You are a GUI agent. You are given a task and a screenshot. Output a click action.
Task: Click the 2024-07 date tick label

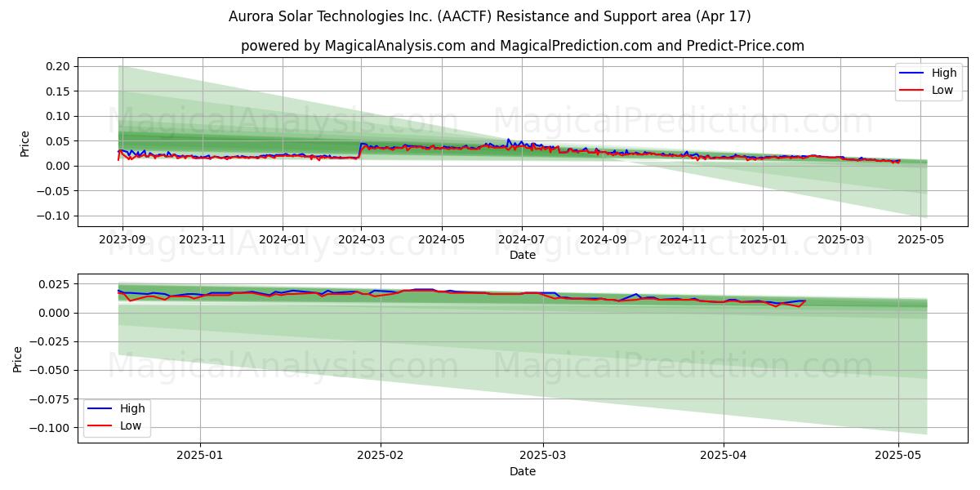[522, 241]
